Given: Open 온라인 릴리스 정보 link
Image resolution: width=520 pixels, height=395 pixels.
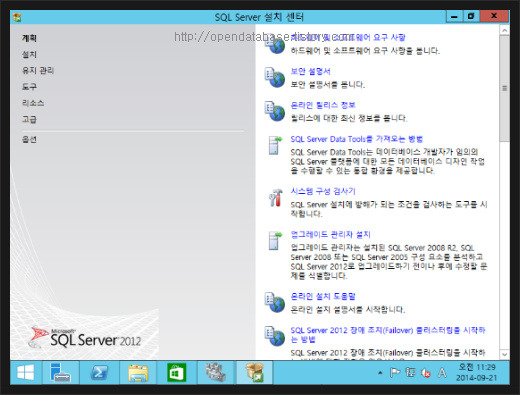Looking at the screenshot, I should point(323,105).
